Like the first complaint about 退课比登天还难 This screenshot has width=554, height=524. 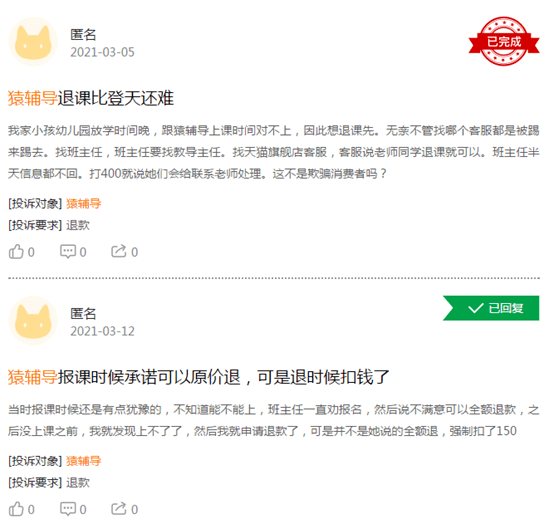point(22,252)
